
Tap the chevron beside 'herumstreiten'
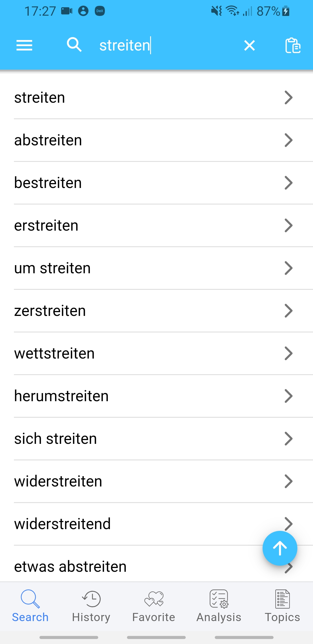click(288, 396)
